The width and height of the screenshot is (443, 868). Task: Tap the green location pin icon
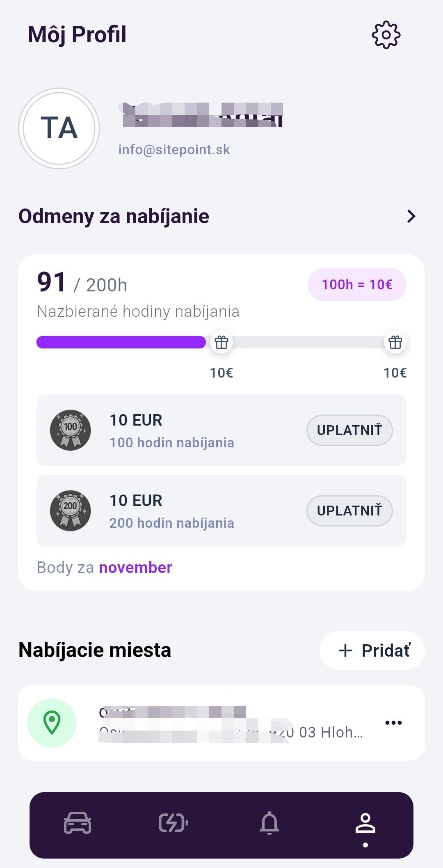(52, 722)
